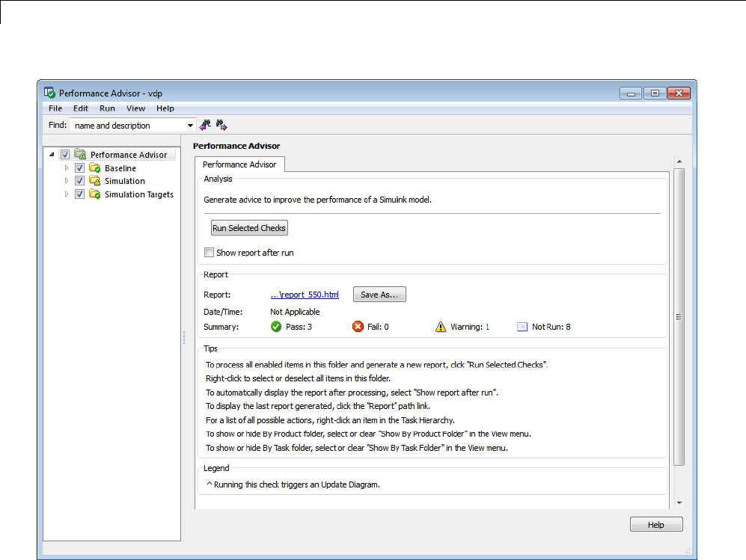Select the Performance Advisor tab
The height and width of the screenshot is (560, 746).
point(239,164)
